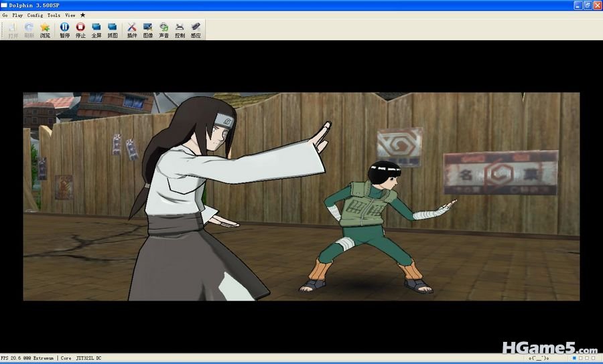Open the Play menu

pyautogui.click(x=17, y=15)
